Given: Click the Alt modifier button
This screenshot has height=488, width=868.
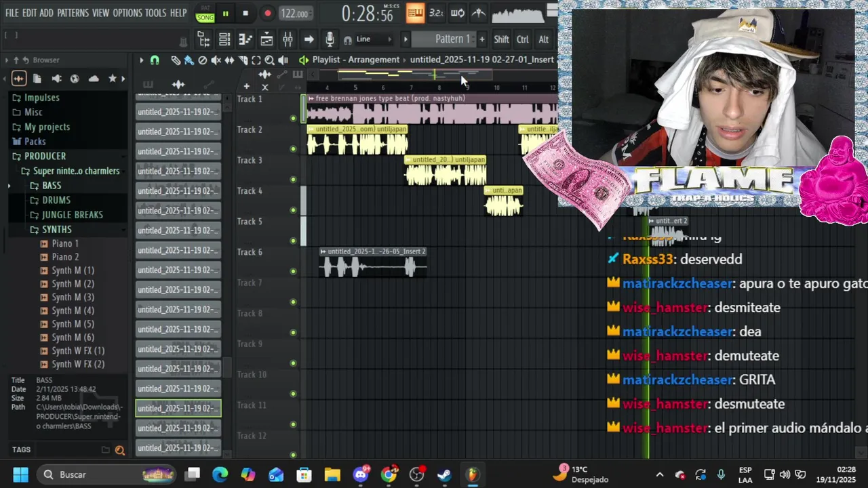Looking at the screenshot, I should click(x=543, y=39).
